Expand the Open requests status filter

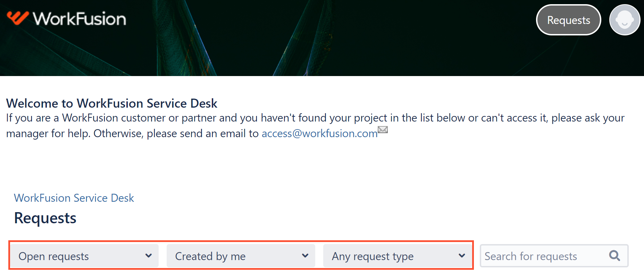click(x=84, y=256)
